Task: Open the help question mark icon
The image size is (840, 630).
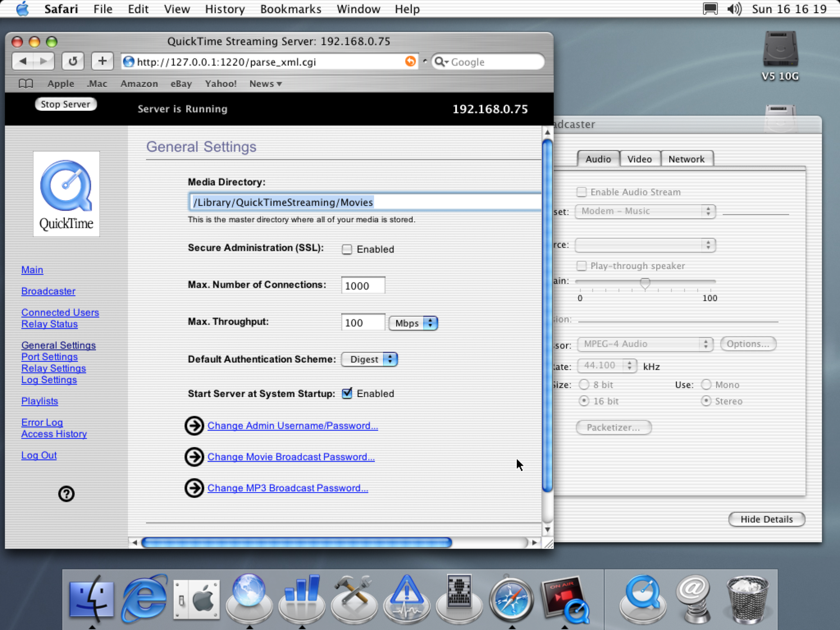Action: coord(66,494)
